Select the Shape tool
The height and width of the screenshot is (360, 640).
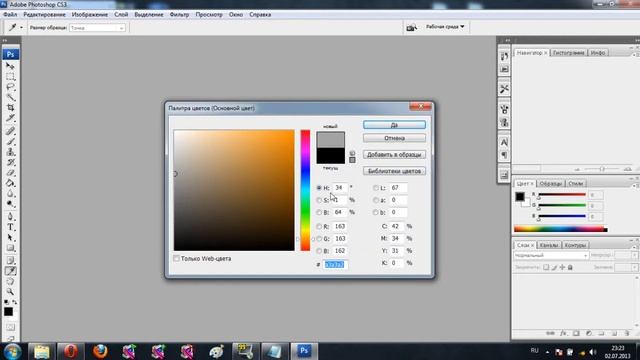tap(10, 248)
